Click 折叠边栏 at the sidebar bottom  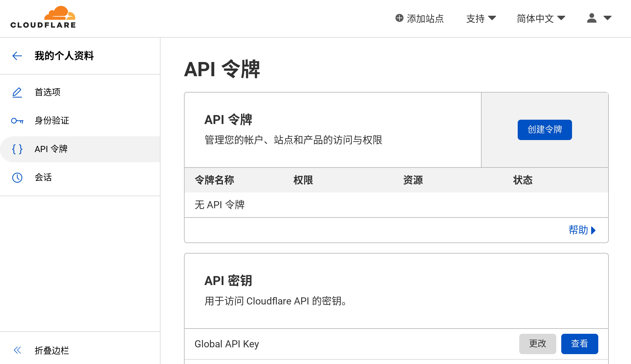coord(52,350)
